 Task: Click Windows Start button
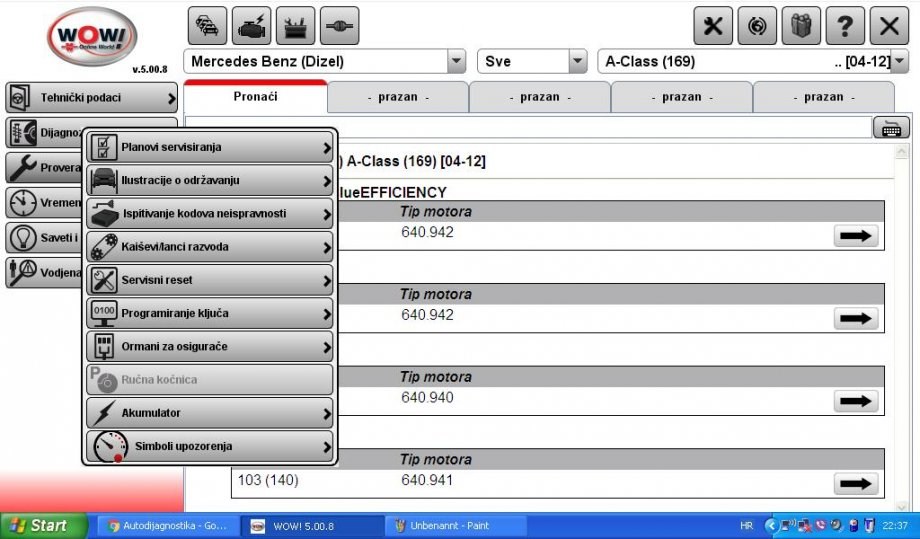[38, 525]
